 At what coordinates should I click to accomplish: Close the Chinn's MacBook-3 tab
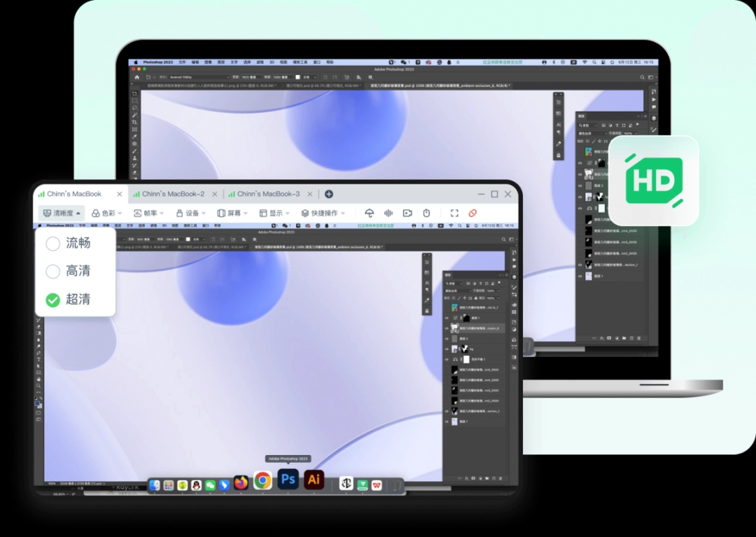[x=309, y=194]
